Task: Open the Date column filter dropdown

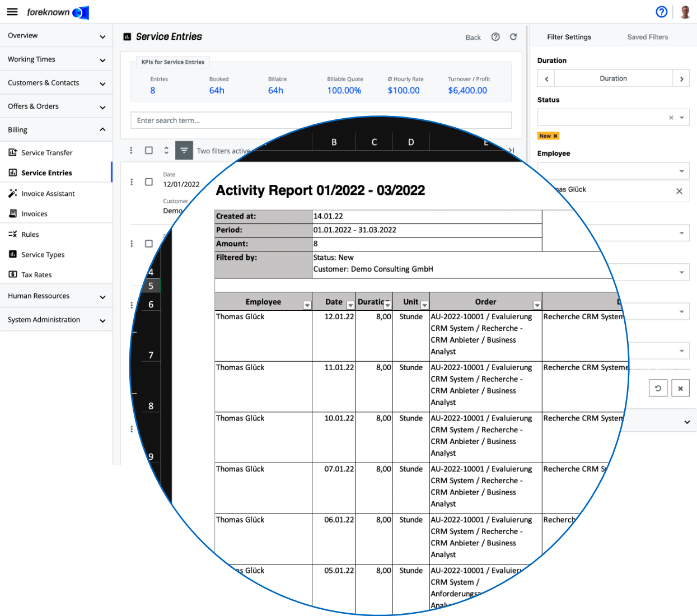Action: point(350,305)
